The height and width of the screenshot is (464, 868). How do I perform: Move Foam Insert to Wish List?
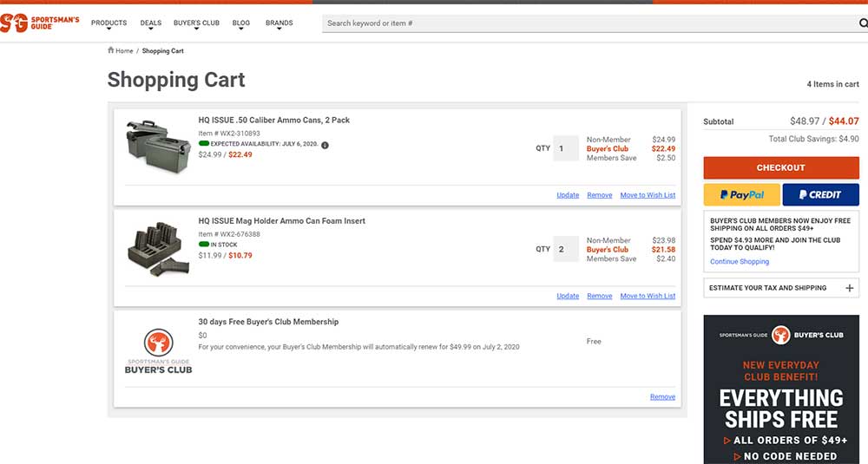pos(648,296)
